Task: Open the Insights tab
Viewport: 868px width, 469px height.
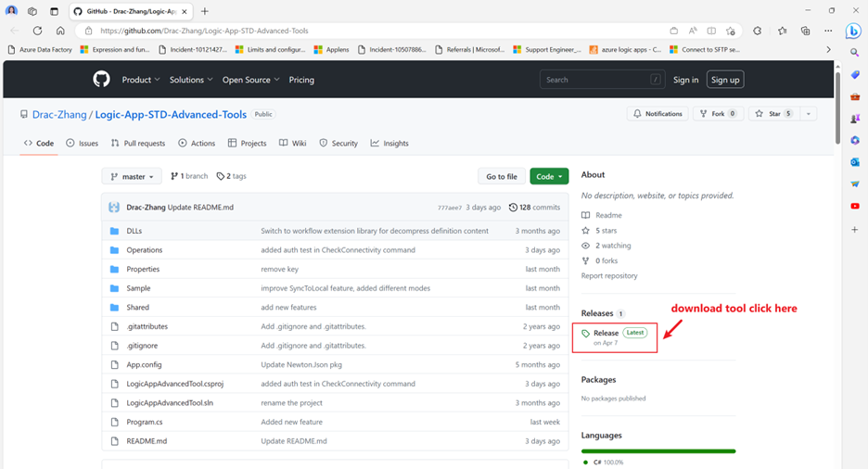Action: tap(389, 144)
